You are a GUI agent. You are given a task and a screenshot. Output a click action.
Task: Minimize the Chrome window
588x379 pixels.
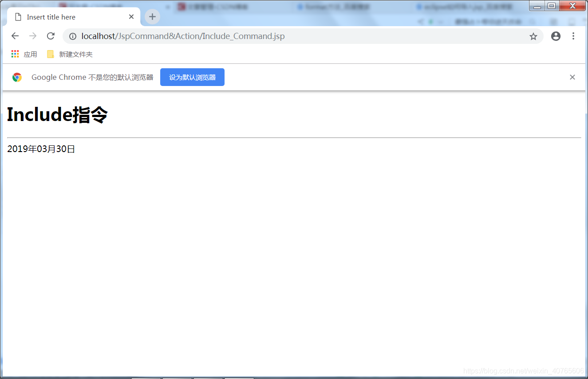point(537,6)
